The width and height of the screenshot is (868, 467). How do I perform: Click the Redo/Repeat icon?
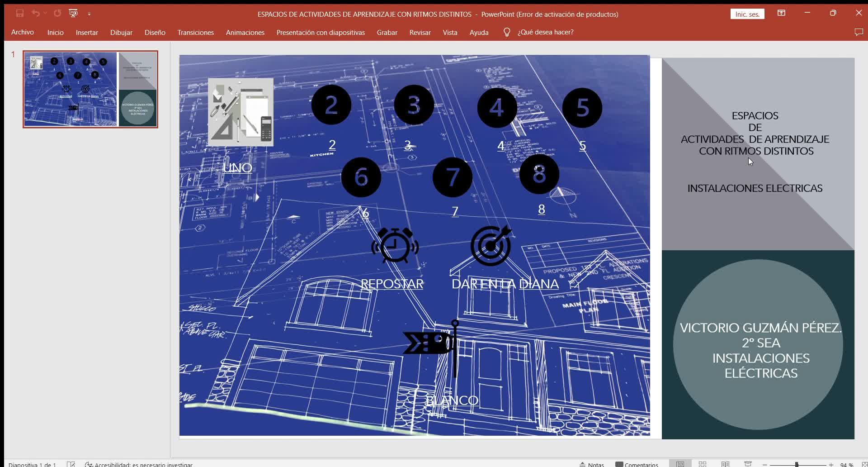click(x=57, y=14)
